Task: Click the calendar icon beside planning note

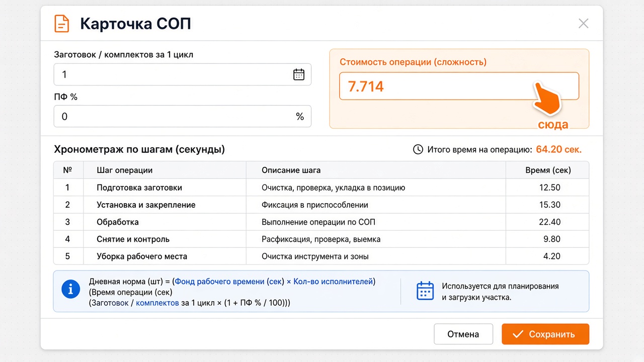Action: click(x=425, y=291)
